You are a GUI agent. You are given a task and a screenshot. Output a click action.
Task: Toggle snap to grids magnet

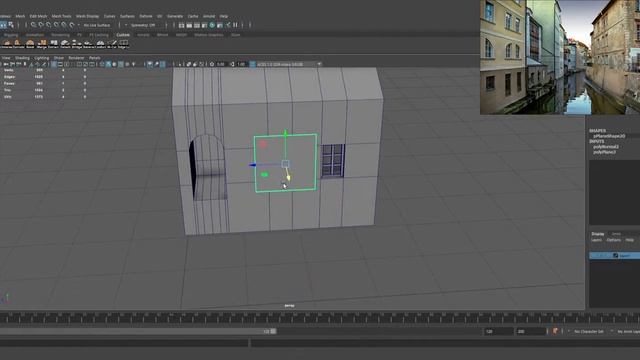33,25
